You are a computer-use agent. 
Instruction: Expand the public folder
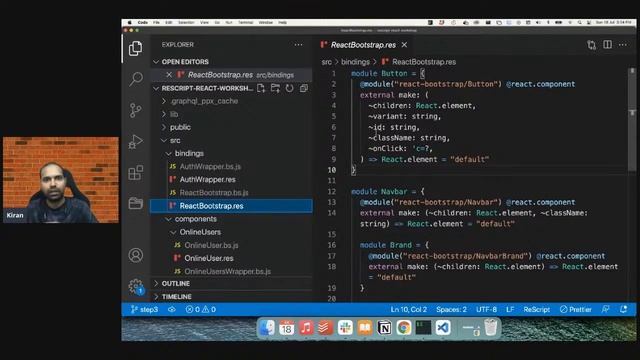click(x=176, y=127)
